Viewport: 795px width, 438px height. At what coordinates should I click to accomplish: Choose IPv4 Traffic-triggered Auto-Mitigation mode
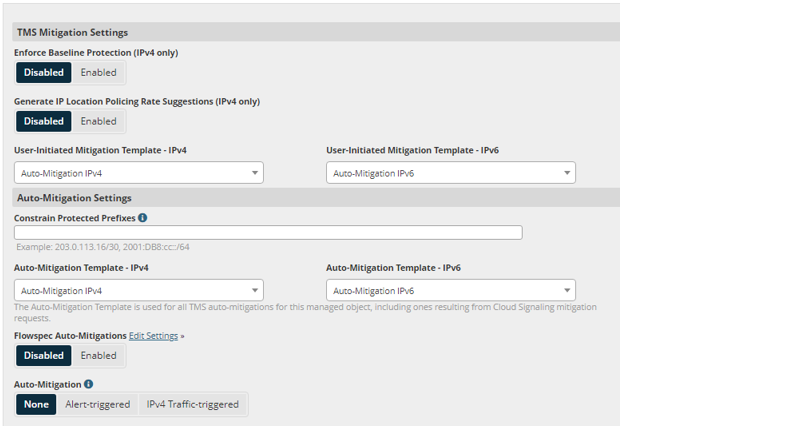[192, 404]
